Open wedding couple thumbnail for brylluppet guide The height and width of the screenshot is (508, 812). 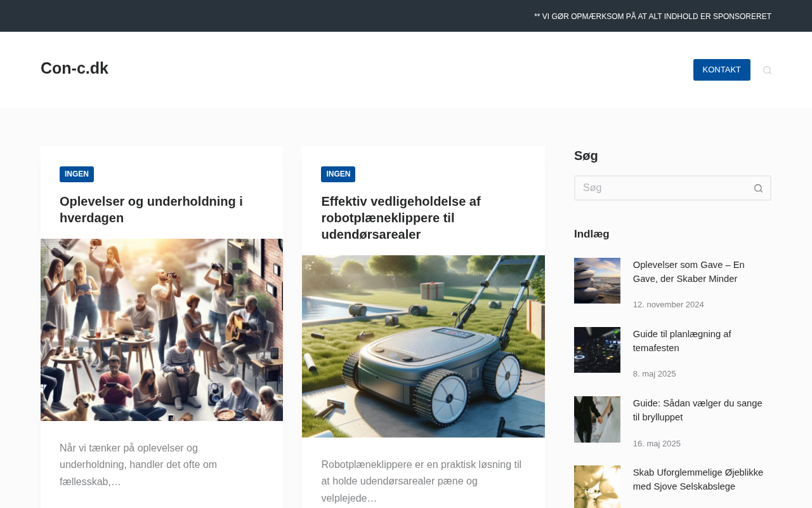pos(597,419)
